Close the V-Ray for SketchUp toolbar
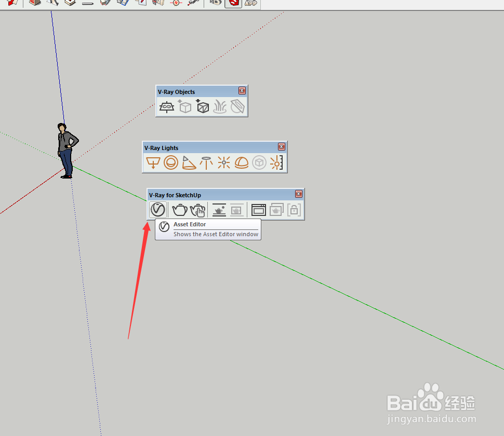 click(x=299, y=194)
